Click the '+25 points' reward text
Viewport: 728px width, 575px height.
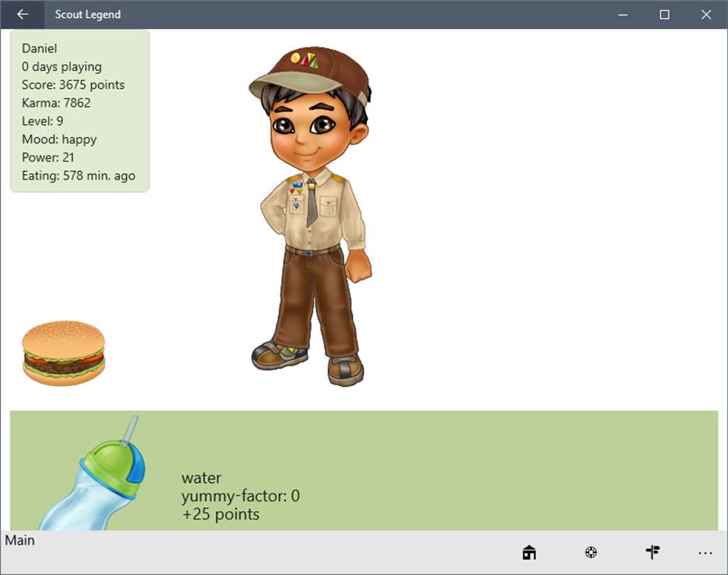click(x=221, y=514)
